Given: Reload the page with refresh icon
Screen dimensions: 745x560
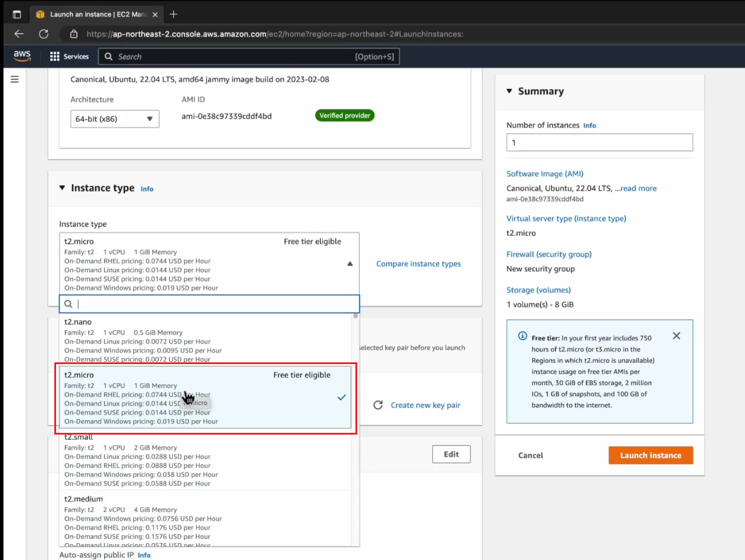Looking at the screenshot, I should pos(44,34).
